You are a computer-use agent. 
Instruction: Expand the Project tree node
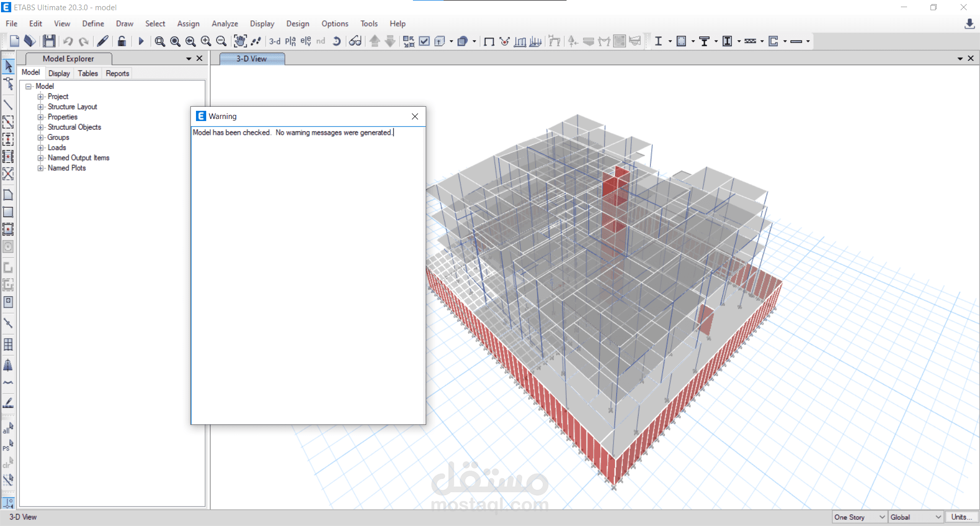point(40,97)
